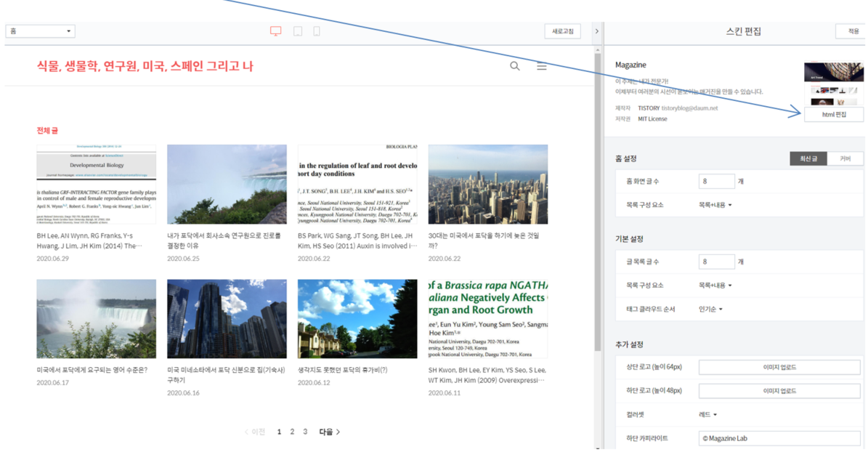Open the blog title link

(x=145, y=66)
